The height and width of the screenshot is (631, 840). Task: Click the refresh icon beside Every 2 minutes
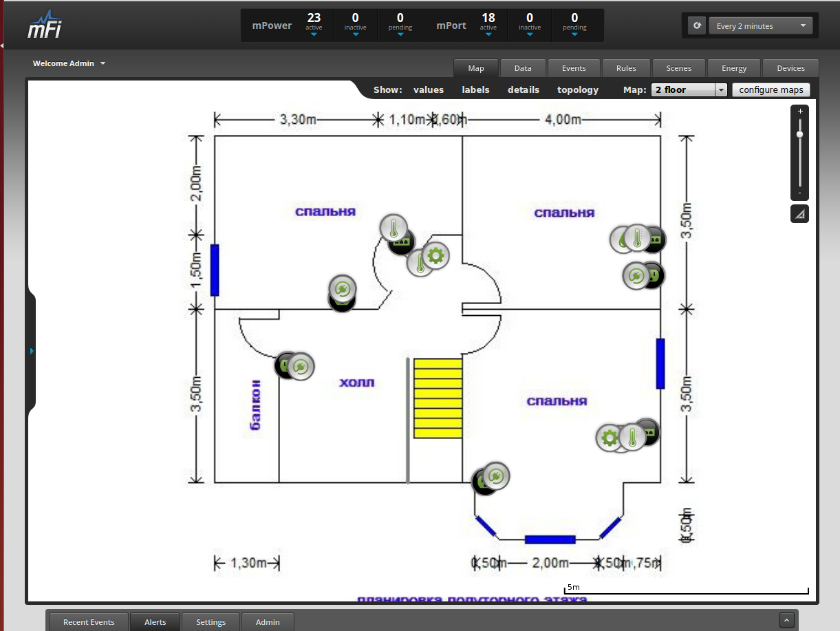(697, 26)
